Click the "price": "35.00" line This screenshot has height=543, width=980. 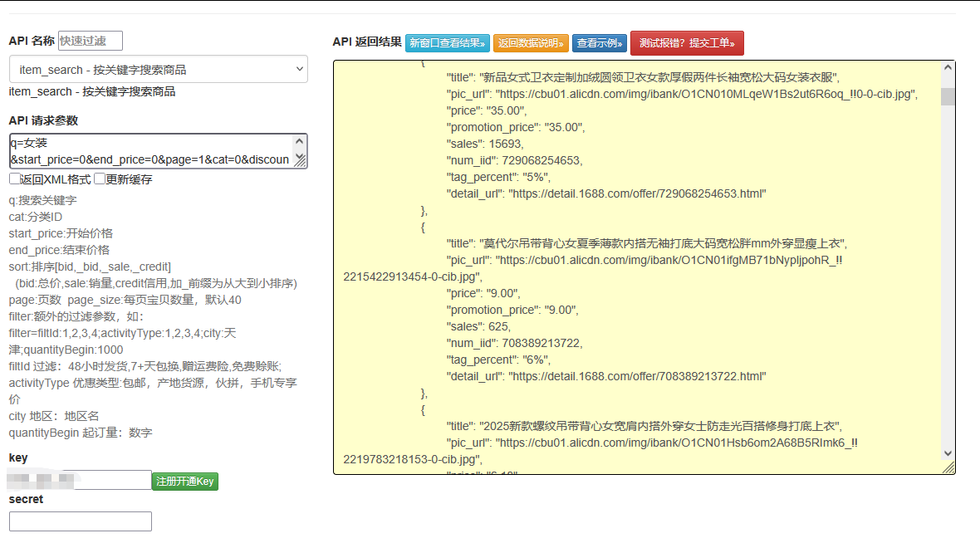(487, 110)
